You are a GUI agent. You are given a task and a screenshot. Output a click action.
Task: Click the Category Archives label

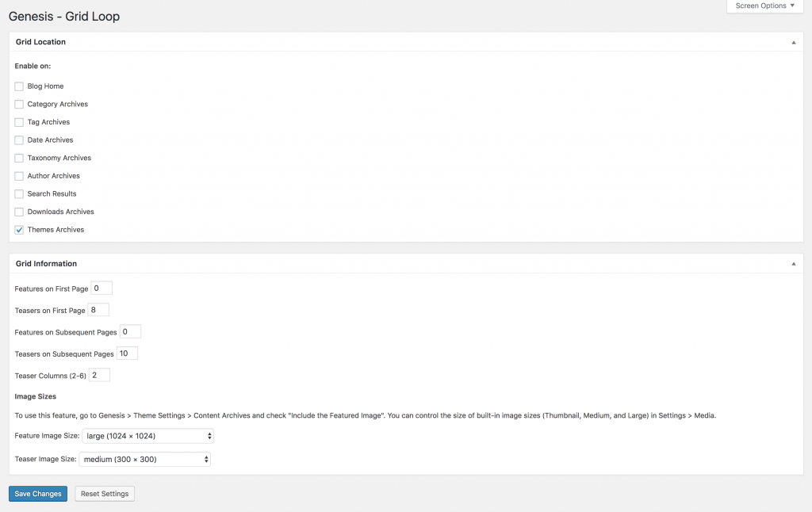coord(57,105)
